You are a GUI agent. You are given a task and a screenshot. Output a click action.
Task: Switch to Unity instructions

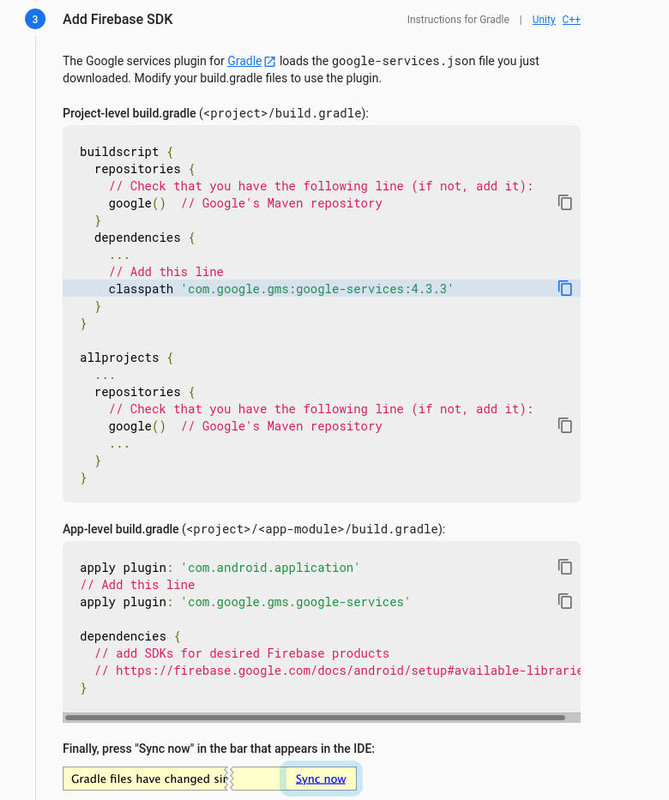(x=543, y=19)
